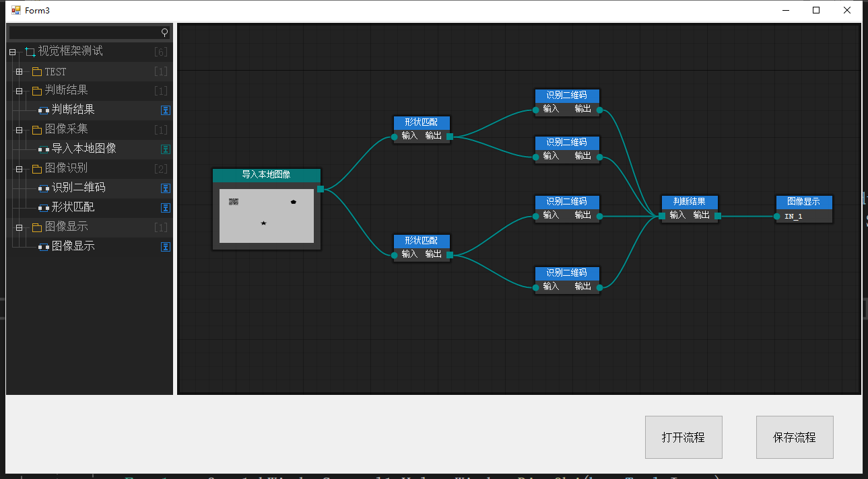Click the IN_1 label in the 图像显示 node

(793, 217)
